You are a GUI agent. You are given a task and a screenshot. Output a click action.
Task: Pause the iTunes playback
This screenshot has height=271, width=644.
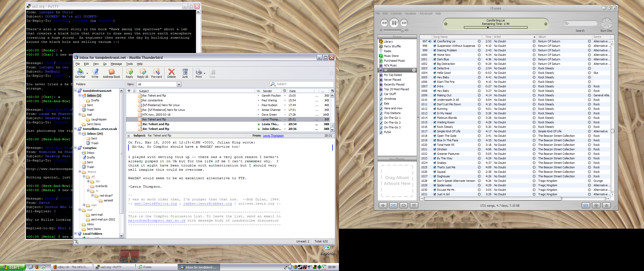coord(394,23)
